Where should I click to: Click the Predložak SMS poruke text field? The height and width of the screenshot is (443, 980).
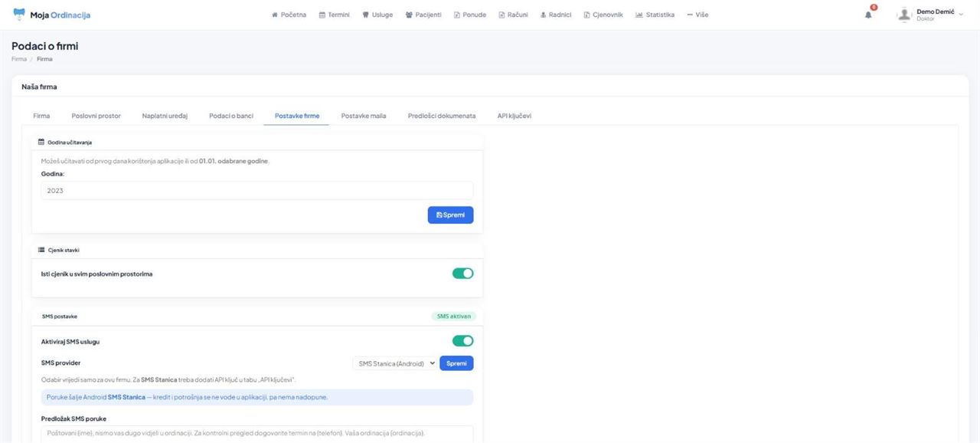coord(257,434)
